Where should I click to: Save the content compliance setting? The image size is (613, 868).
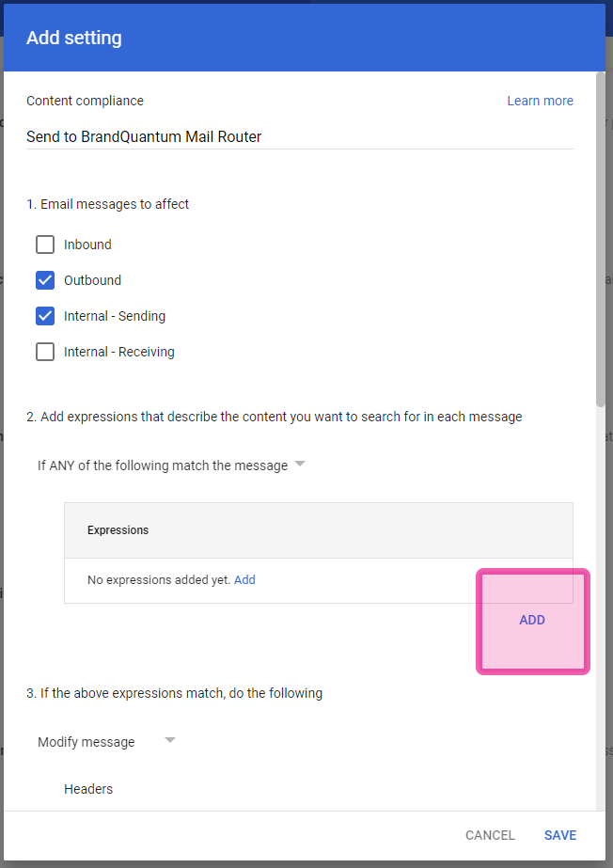pos(560,835)
